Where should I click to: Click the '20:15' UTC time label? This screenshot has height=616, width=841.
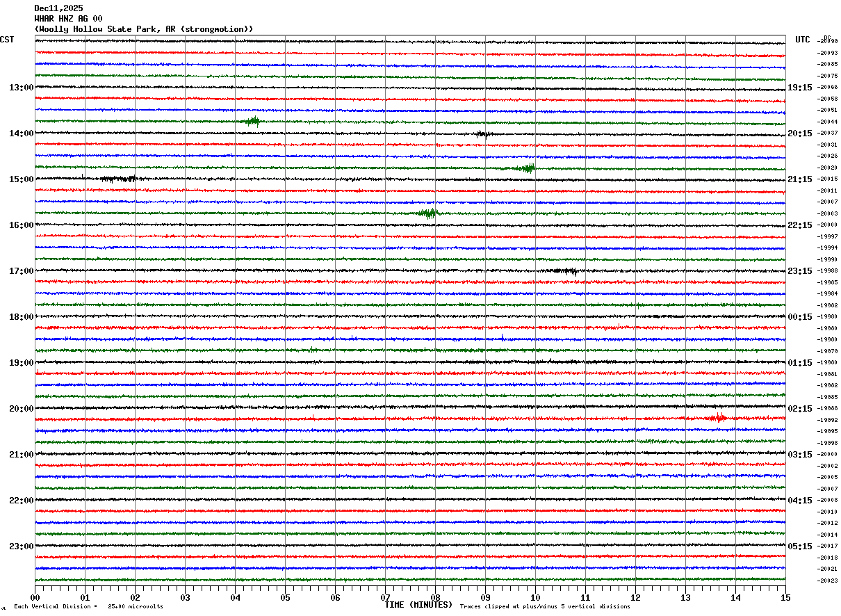800,133
